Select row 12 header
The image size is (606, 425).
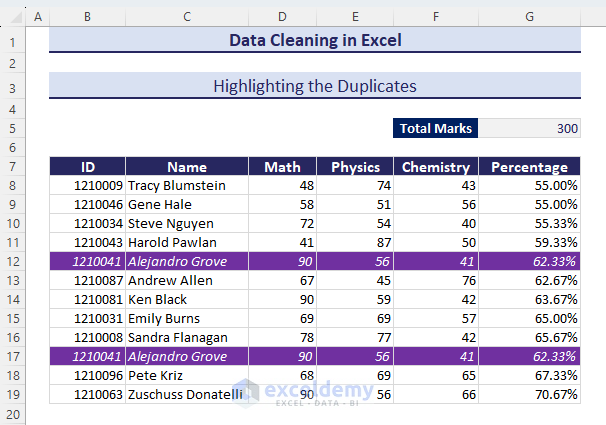pyautogui.click(x=13, y=260)
